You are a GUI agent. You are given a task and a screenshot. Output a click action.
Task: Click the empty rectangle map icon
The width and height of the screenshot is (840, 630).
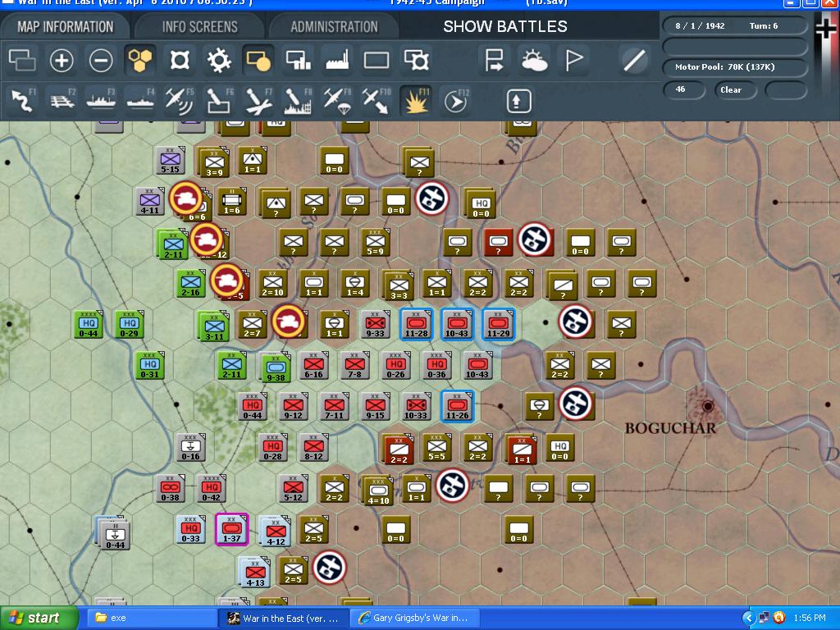coord(377,60)
